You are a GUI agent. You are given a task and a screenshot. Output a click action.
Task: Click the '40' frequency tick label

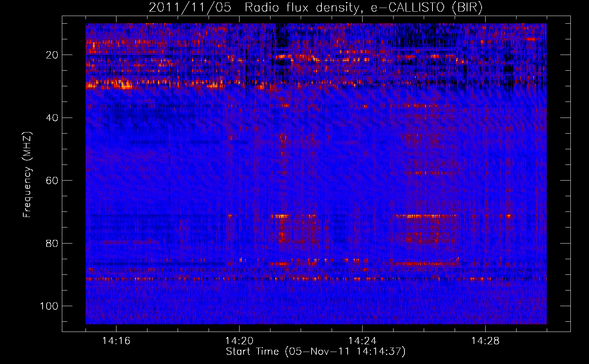[52, 118]
